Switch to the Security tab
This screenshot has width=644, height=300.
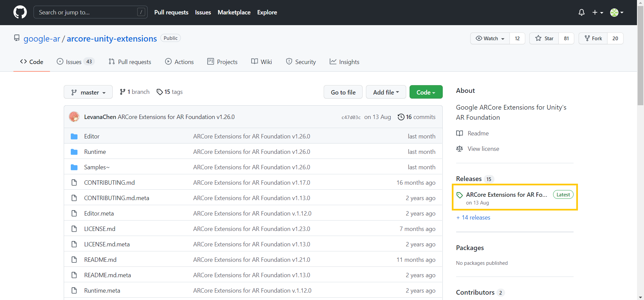tap(301, 62)
